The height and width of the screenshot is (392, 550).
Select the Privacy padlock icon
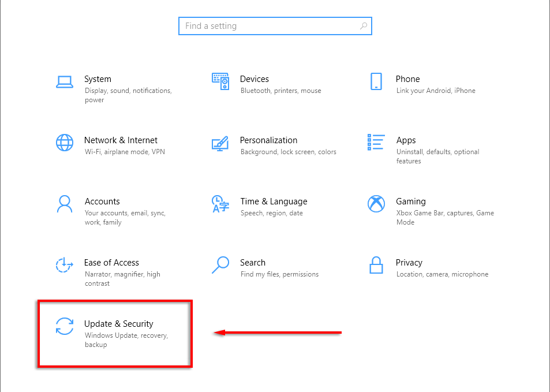point(376,265)
